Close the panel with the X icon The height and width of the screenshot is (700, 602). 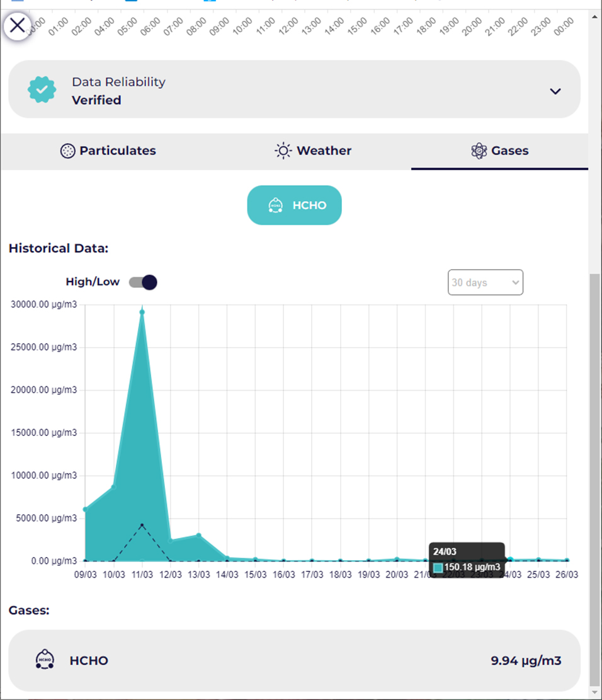pyautogui.click(x=18, y=25)
